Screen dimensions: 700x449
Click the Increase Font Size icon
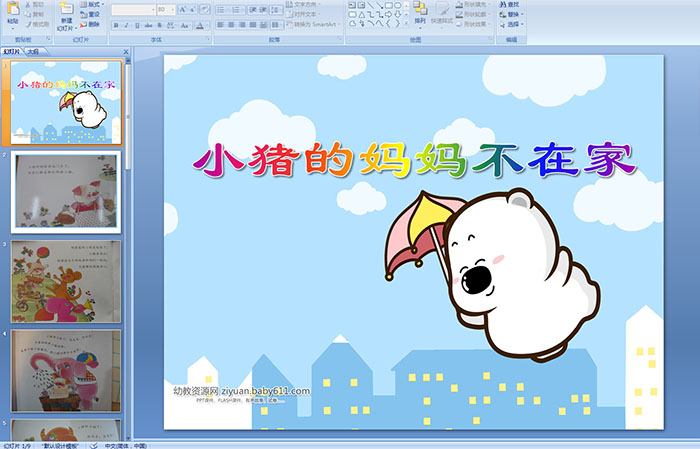tap(177, 10)
